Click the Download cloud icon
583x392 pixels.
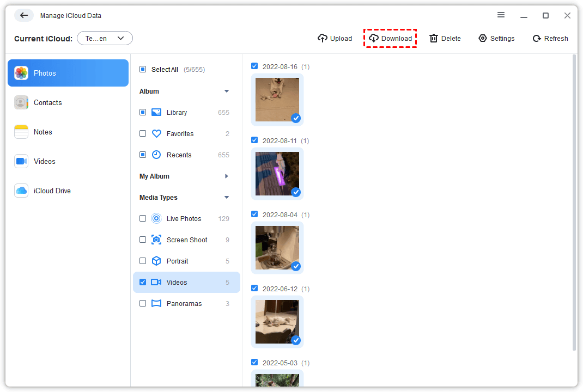374,38
